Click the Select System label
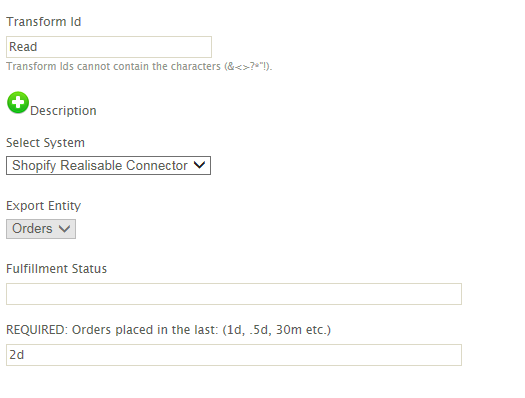The height and width of the screenshot is (398, 525). click(x=45, y=143)
